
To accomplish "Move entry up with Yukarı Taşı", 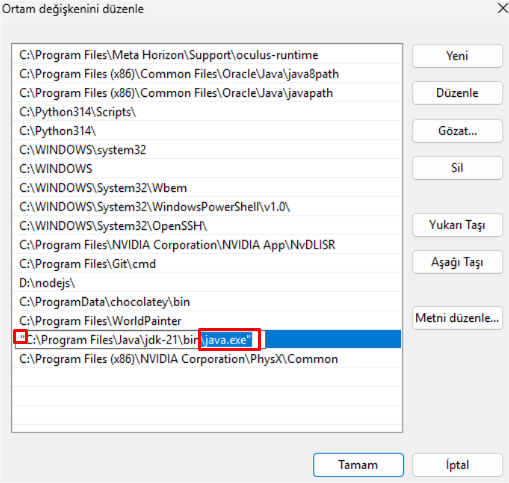I will click(457, 225).
